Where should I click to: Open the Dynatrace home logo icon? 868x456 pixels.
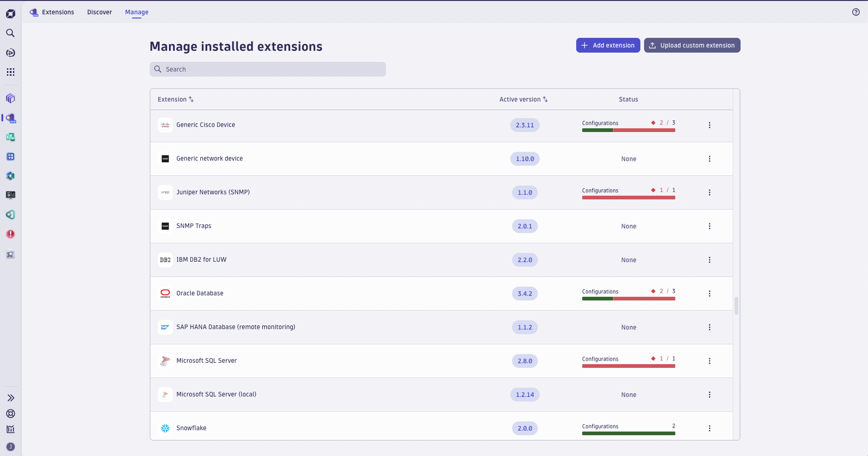11,14
